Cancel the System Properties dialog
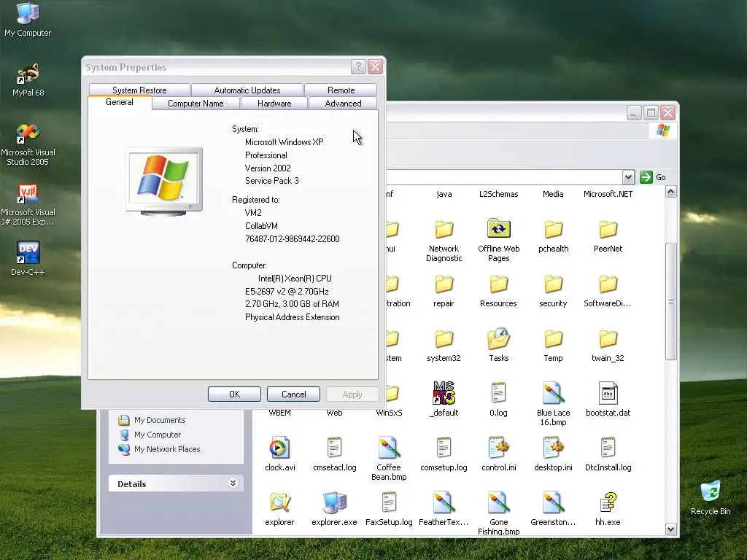Image resolution: width=747 pixels, height=560 pixels. click(293, 394)
